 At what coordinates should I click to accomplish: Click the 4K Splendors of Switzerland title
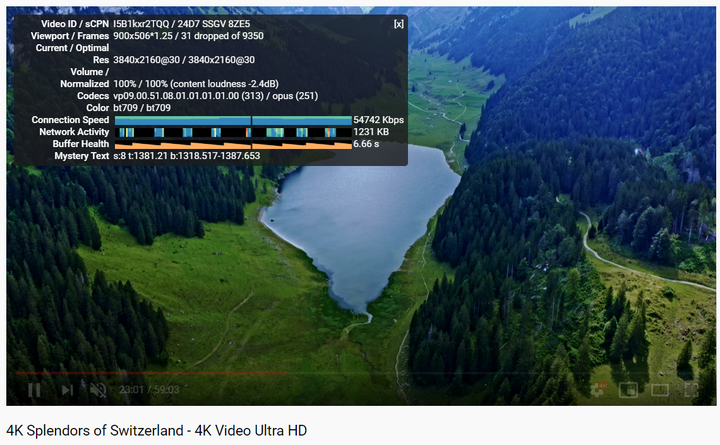pos(157,431)
